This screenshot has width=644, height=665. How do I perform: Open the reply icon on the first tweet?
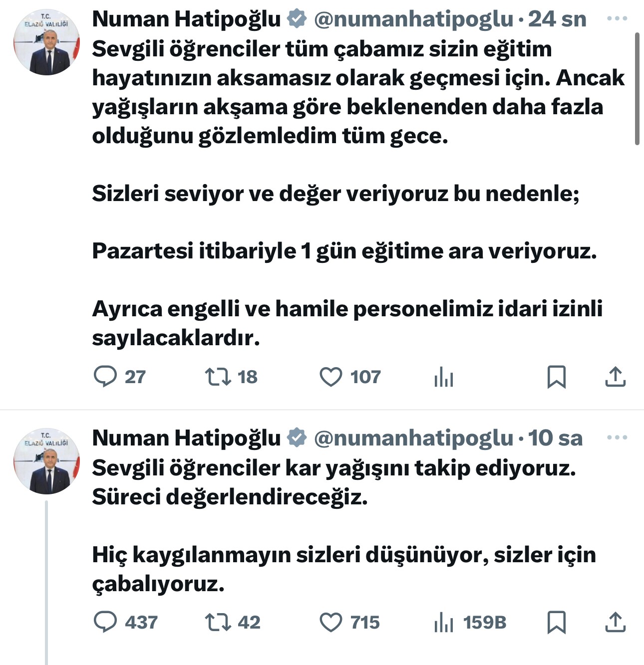(106, 378)
